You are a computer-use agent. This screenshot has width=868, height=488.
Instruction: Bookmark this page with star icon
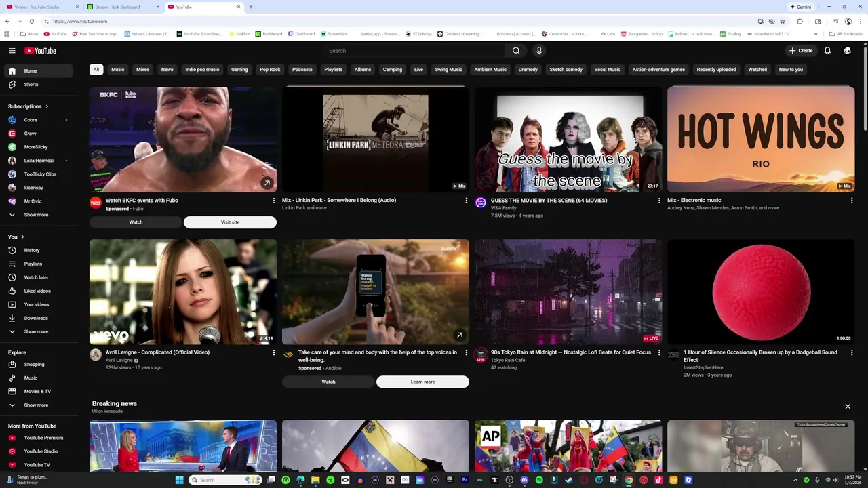pyautogui.click(x=782, y=21)
